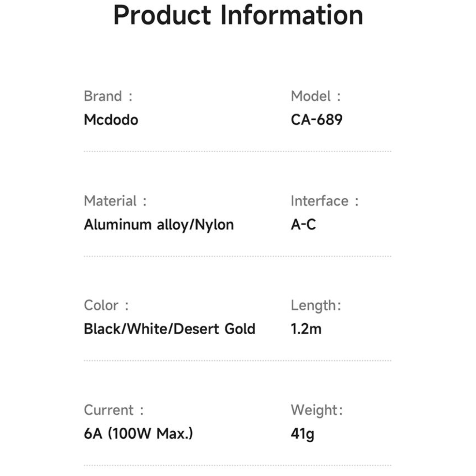
Task: Select the 1.2m length value
Action: coord(306,329)
